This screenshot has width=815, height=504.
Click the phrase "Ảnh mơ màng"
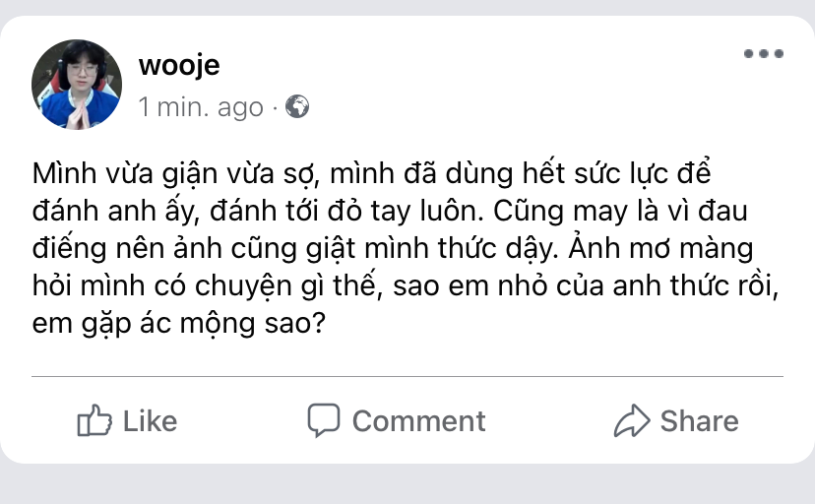(660, 248)
